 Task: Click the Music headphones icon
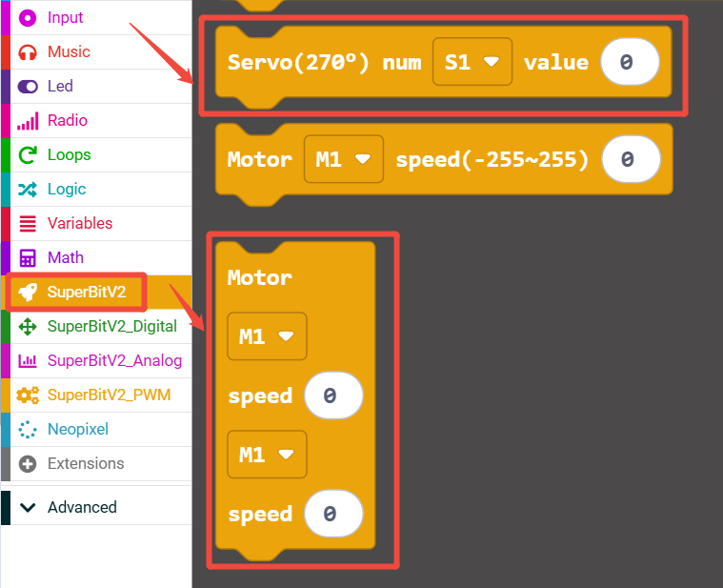coord(28,52)
